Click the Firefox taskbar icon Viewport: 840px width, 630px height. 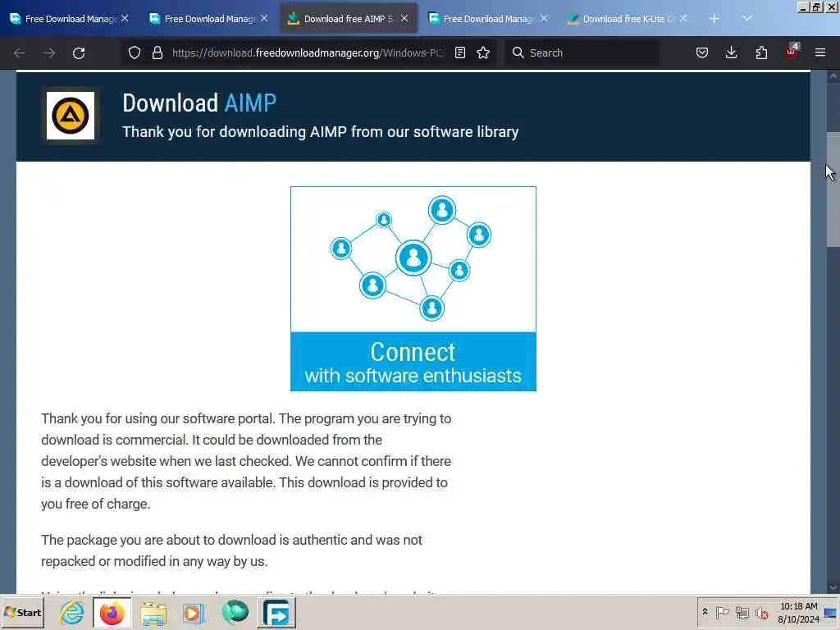[112, 613]
